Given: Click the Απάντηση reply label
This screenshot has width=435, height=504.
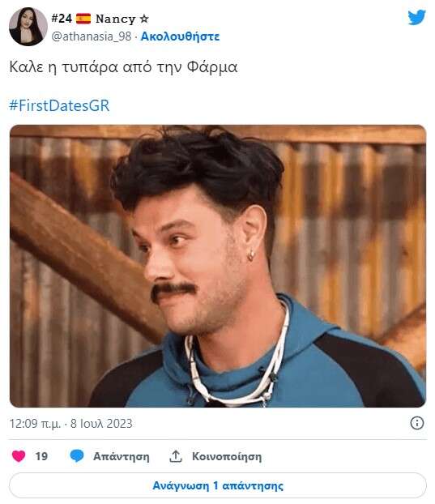Looking at the screenshot, I should (x=122, y=456).
